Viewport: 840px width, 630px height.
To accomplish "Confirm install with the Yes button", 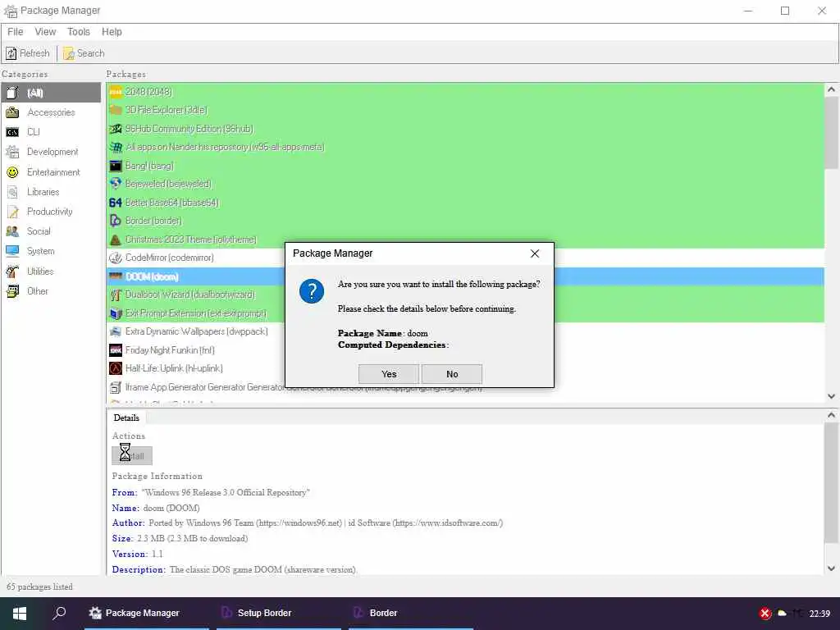I will pyautogui.click(x=389, y=374).
